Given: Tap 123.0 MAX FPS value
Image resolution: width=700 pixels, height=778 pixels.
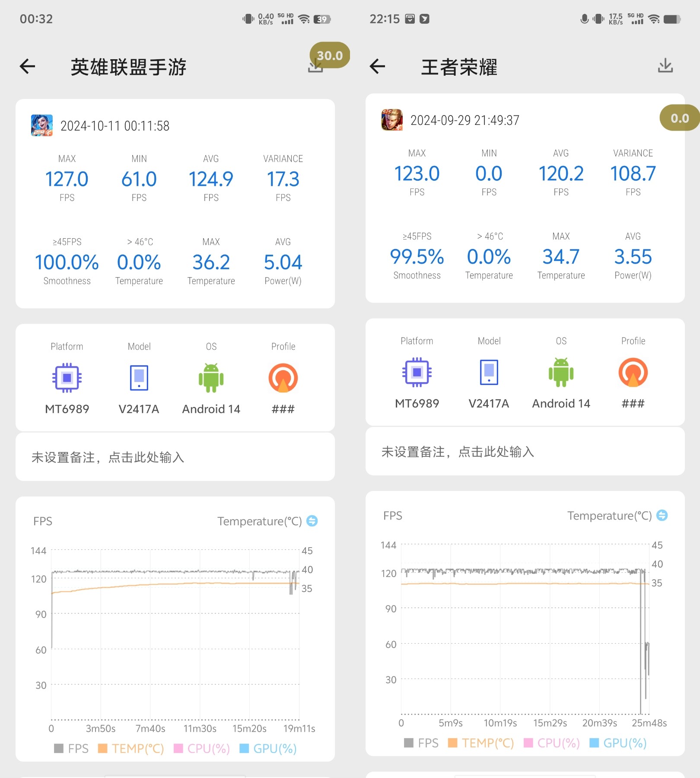Looking at the screenshot, I should coord(417,173).
